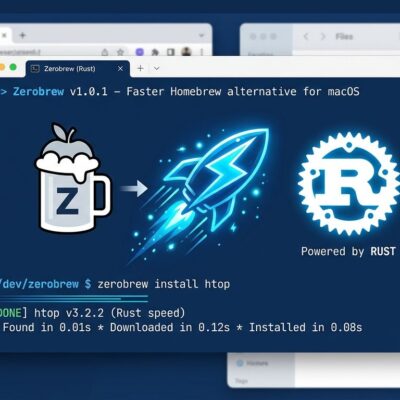Click the yellow minimize button of terminal

point(2,68)
